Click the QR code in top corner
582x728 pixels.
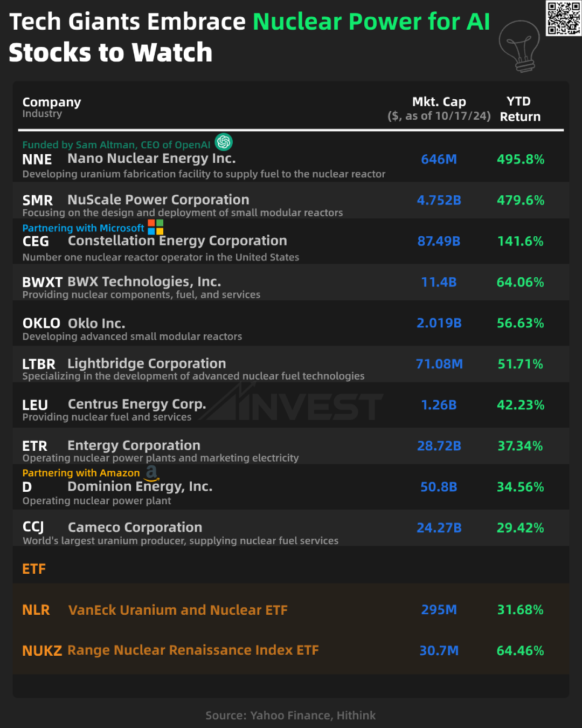563,18
